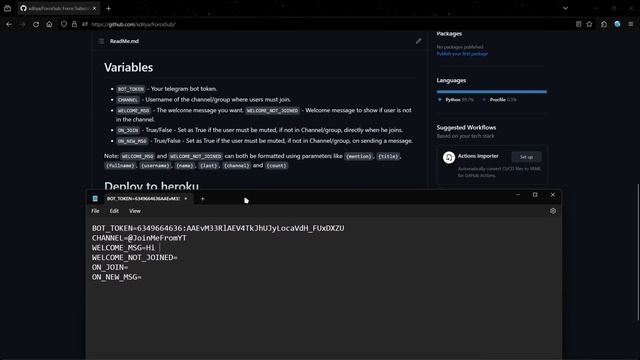Bookmark this page with the star
Image resolution: width=640 pixels, height=360 pixels.
pyautogui.click(x=589, y=24)
